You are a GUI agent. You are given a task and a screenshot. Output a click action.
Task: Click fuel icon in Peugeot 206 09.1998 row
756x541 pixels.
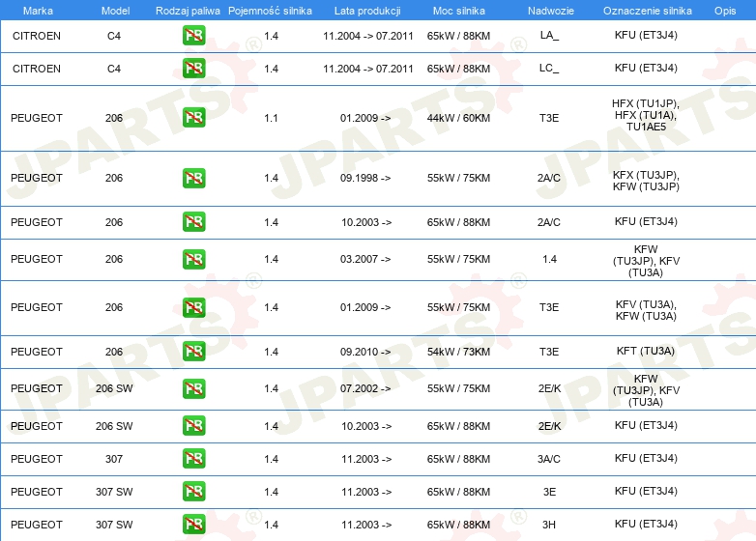pyautogui.click(x=193, y=178)
